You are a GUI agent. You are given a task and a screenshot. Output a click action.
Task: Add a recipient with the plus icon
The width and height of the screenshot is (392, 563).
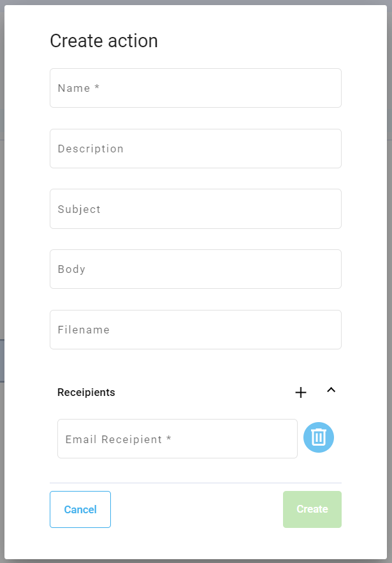click(300, 392)
